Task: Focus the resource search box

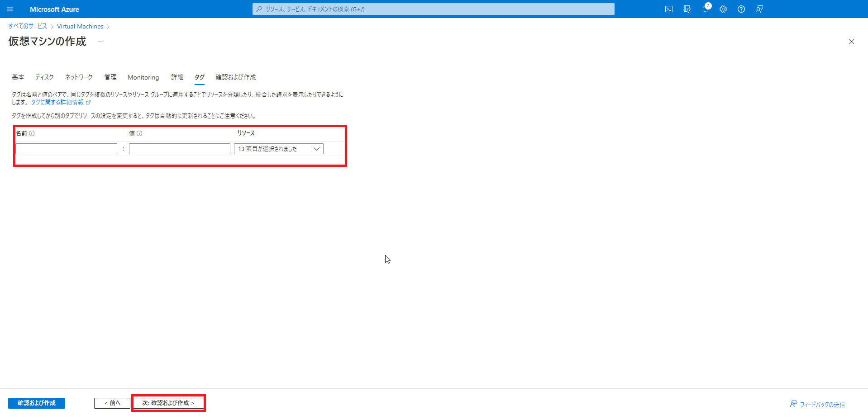Action: coord(434,9)
